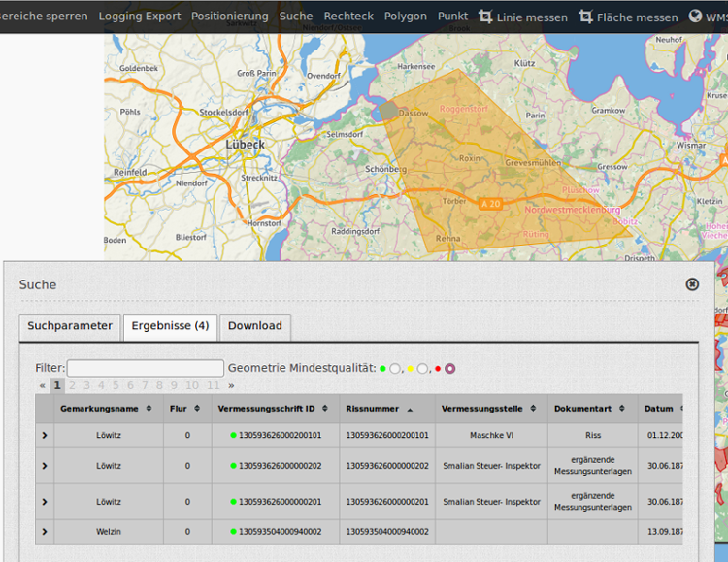Click the Maschke VI cell
Viewport: 728px width, 562px height.
point(491,435)
